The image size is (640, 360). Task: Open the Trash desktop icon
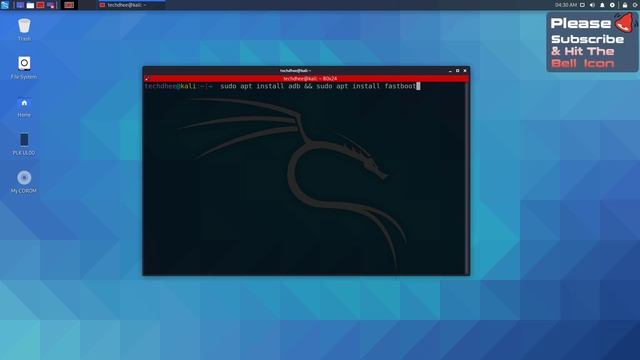24,29
